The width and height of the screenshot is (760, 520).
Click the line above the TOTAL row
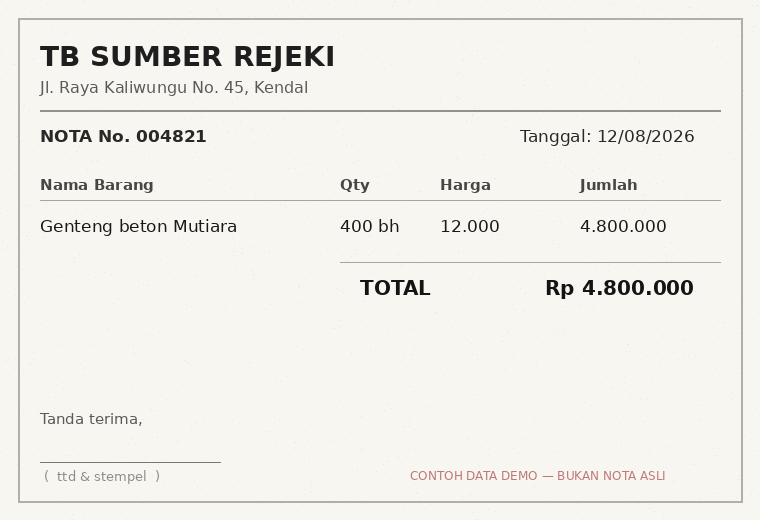[530, 263]
